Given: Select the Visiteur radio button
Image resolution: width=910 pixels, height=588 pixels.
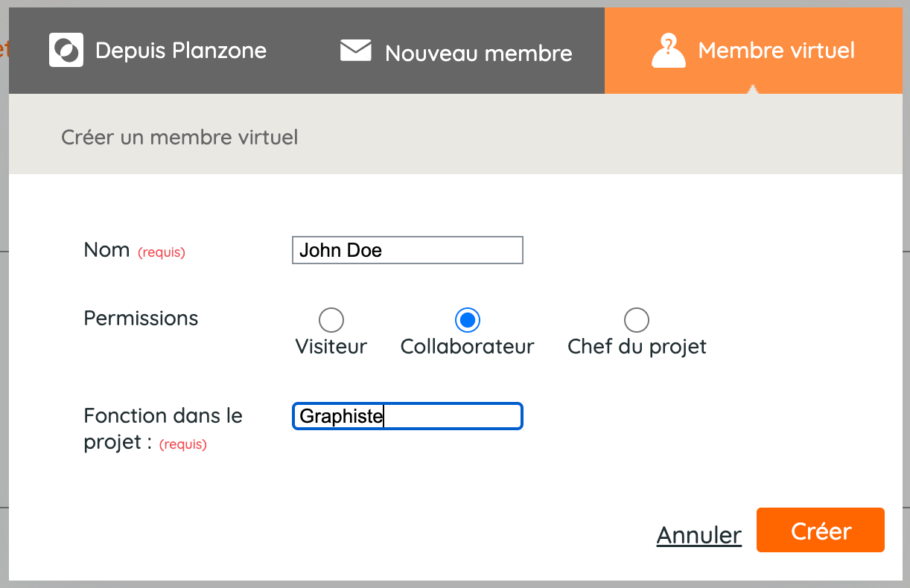Looking at the screenshot, I should 331,320.
